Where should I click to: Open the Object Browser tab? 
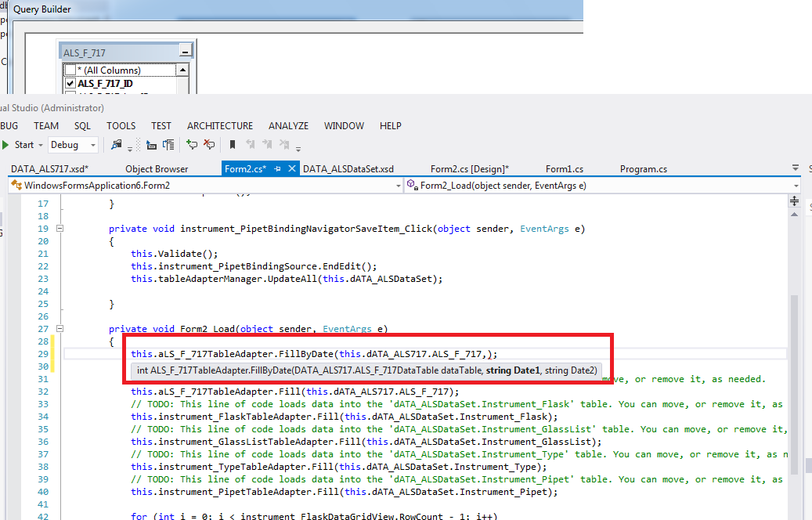[x=157, y=168]
